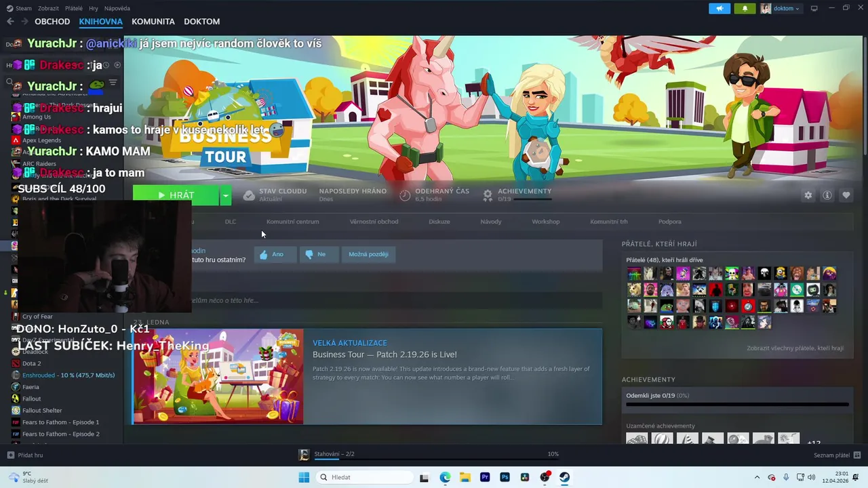This screenshot has width=868, height=488.
Task: Open Stahování downloads status
Action: (x=334, y=454)
